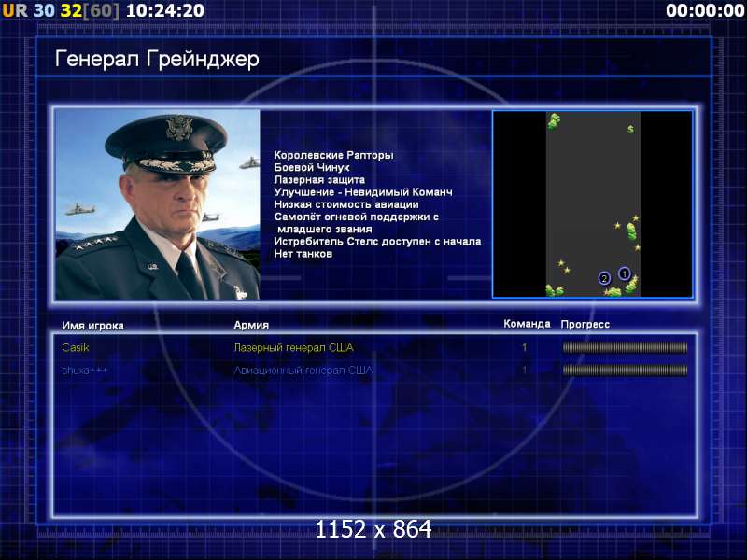Click the 'Имя игрока' column header

point(92,326)
